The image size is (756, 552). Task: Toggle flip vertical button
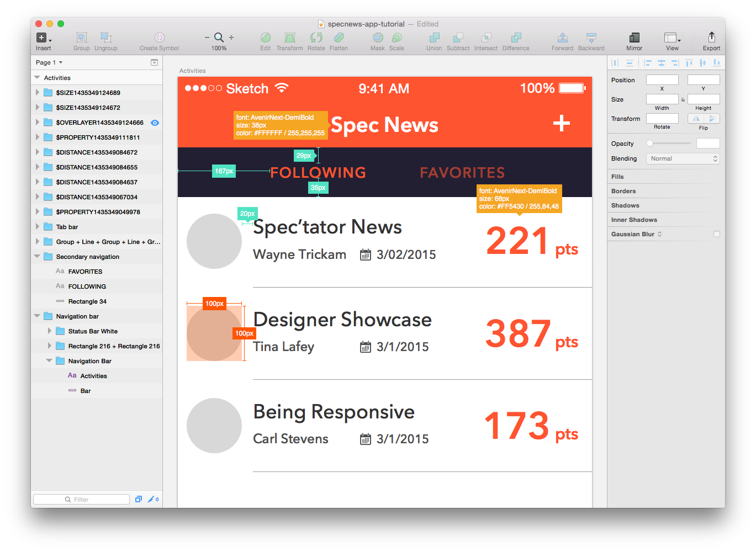click(x=712, y=119)
